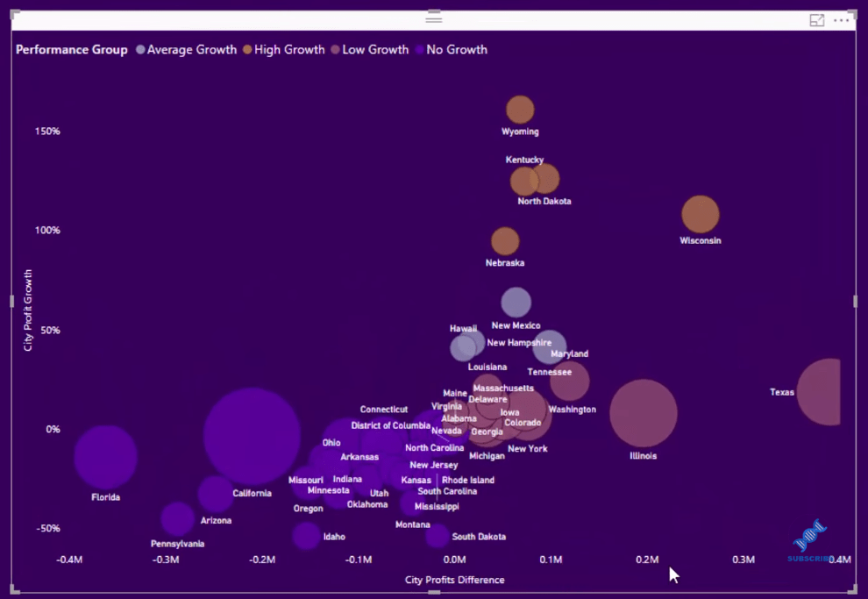Screen dimensions: 868x599
Task: Click the Oregon data label
Action: (309, 508)
